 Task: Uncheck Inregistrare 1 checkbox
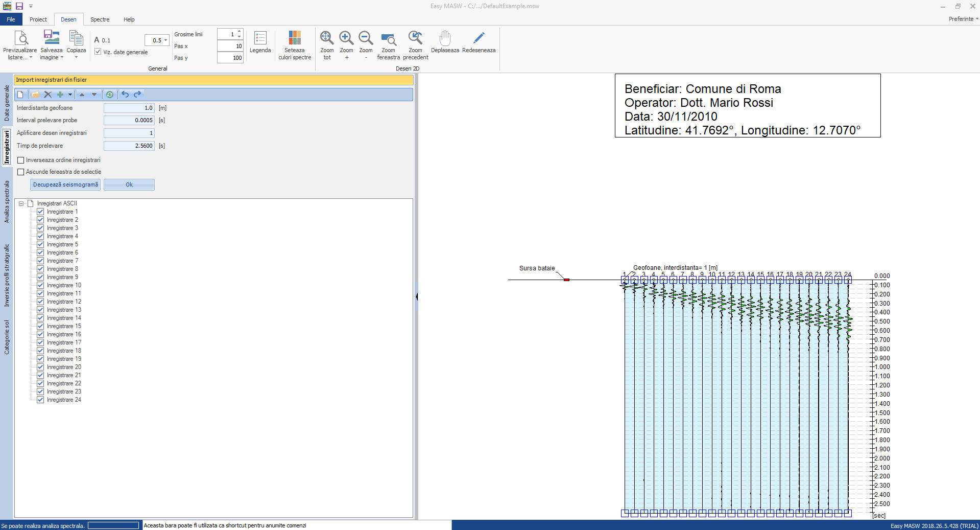[40, 212]
